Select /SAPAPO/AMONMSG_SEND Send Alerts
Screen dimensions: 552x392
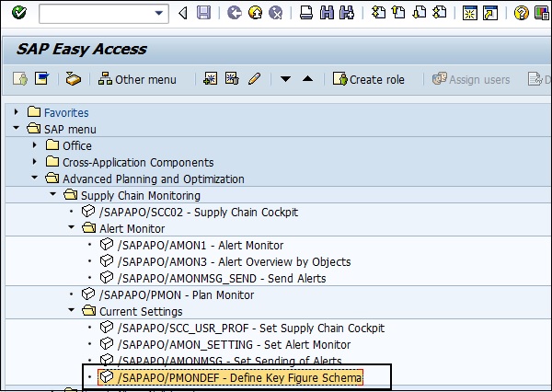click(222, 278)
